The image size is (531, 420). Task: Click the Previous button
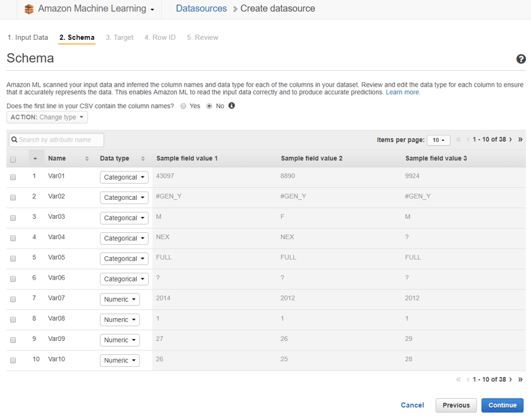456,405
